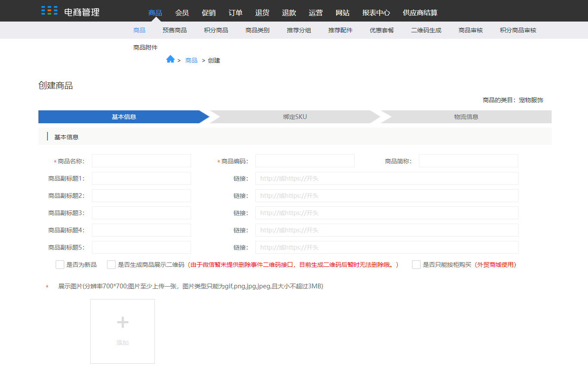
Task: Click the 链接 field beside 商品副标题1
Action: click(387, 178)
